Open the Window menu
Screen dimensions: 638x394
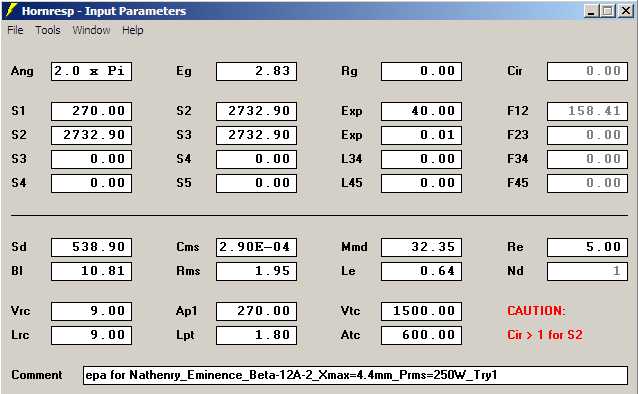[x=91, y=30]
